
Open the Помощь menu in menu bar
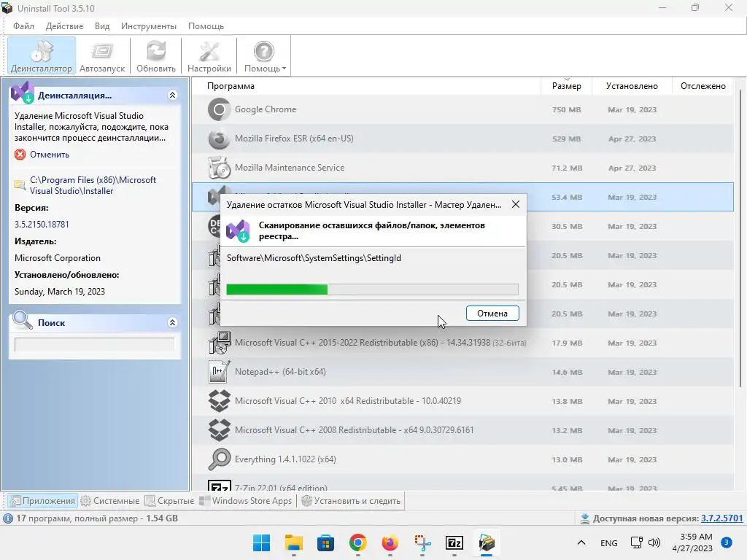click(x=206, y=26)
